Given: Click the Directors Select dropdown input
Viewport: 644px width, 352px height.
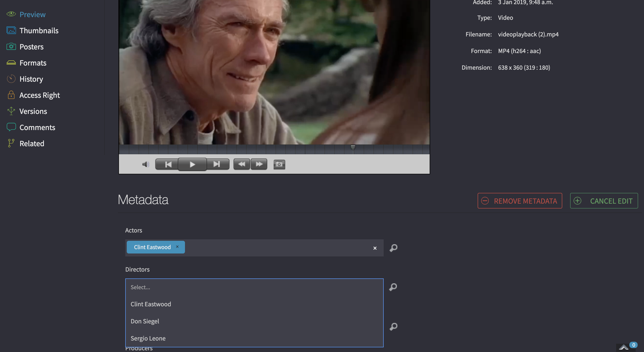Looking at the screenshot, I should pos(254,287).
